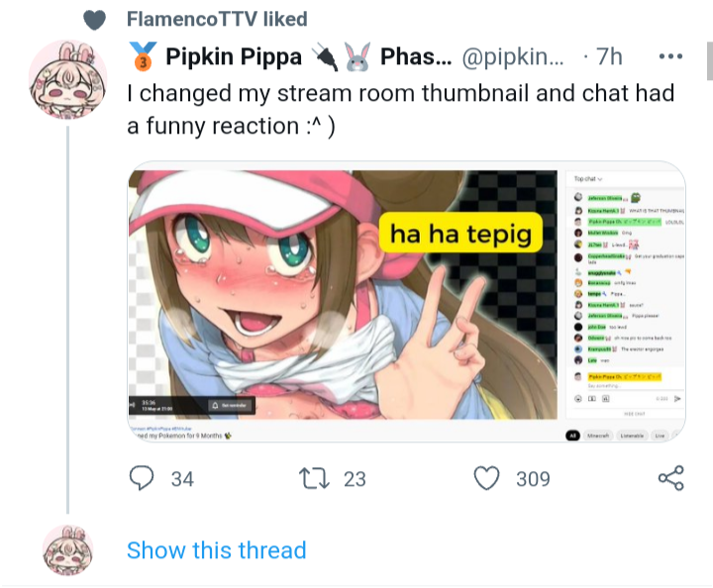Open Pipkin Pippa's profile avatar
Image resolution: width=713 pixels, height=588 pixels.
coord(67,80)
